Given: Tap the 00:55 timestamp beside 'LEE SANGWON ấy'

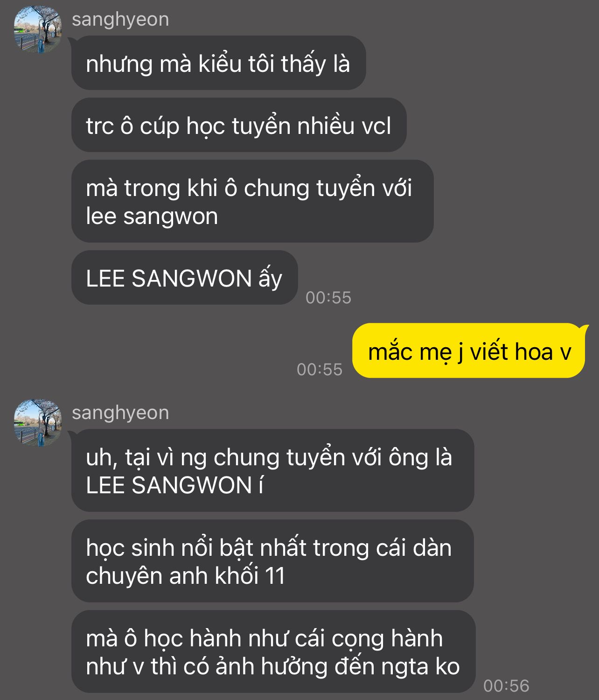Looking at the screenshot, I should 328,297.
